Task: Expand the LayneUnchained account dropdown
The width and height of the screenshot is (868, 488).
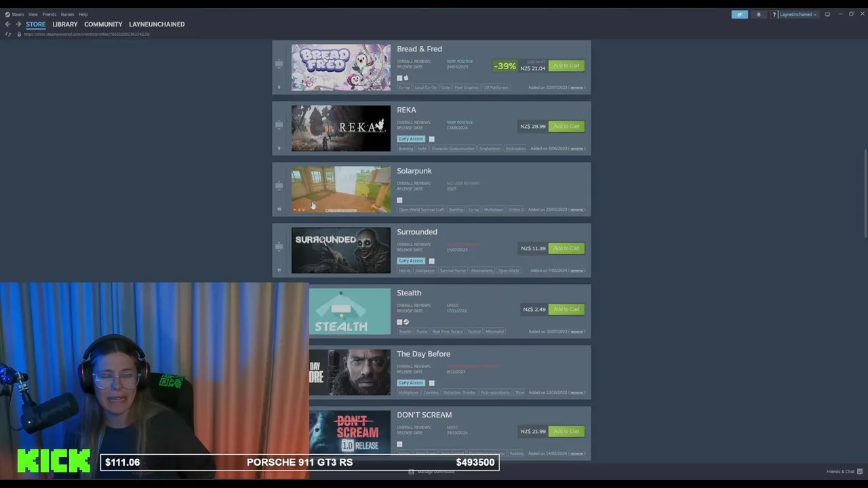Action: click(798, 14)
